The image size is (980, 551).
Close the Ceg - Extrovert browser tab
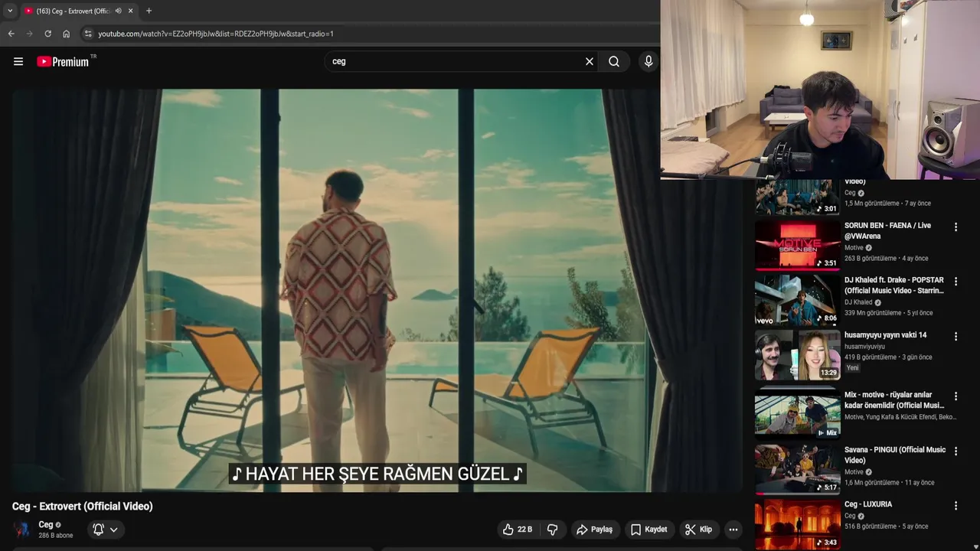coord(131,11)
